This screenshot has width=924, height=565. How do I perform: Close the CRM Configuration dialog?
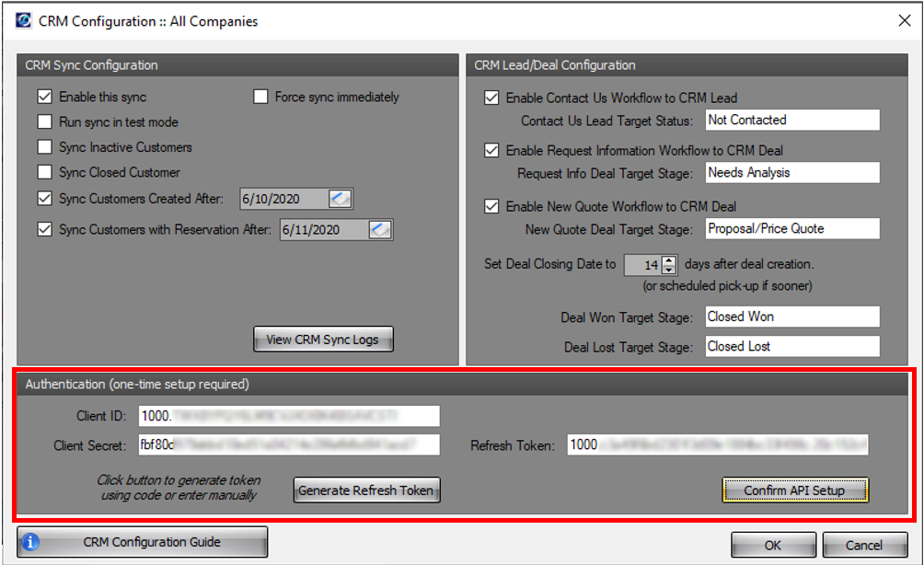(x=905, y=20)
